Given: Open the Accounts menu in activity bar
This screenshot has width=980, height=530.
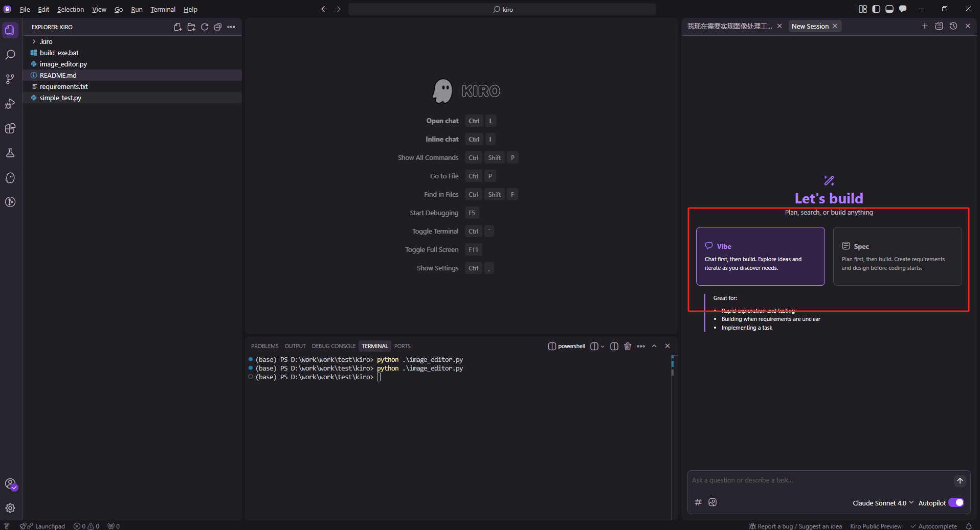Looking at the screenshot, I should [10, 483].
